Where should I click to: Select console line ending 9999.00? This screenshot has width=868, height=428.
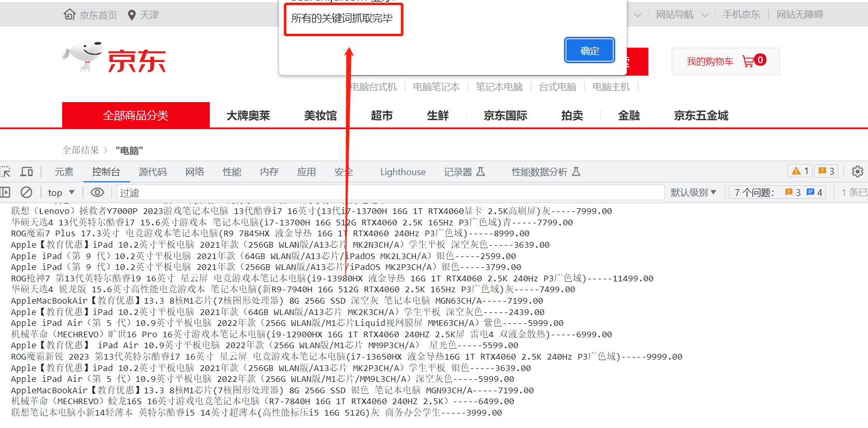pos(346,356)
